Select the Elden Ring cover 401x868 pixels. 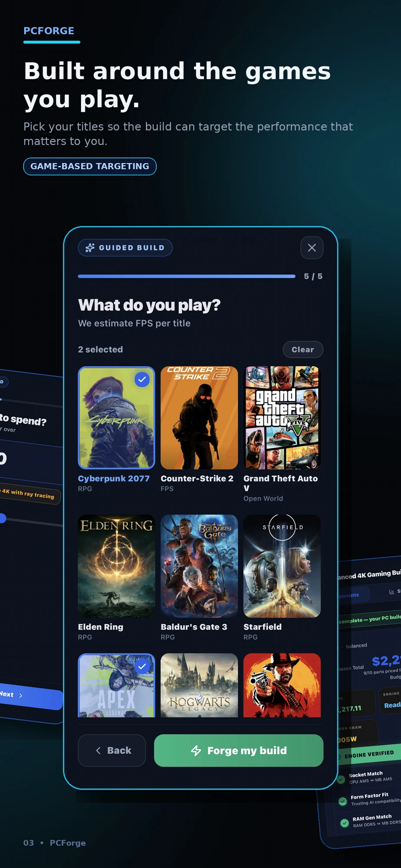tap(116, 566)
